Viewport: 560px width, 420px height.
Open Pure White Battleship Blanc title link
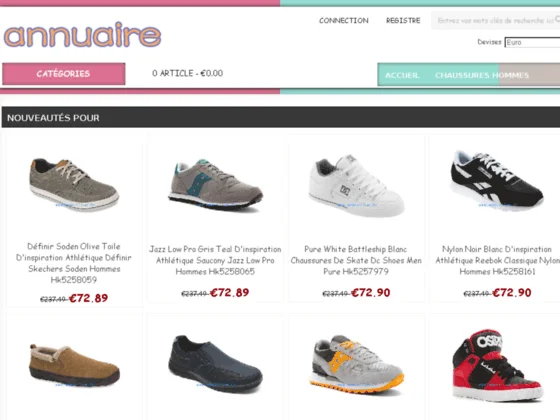tap(356, 260)
